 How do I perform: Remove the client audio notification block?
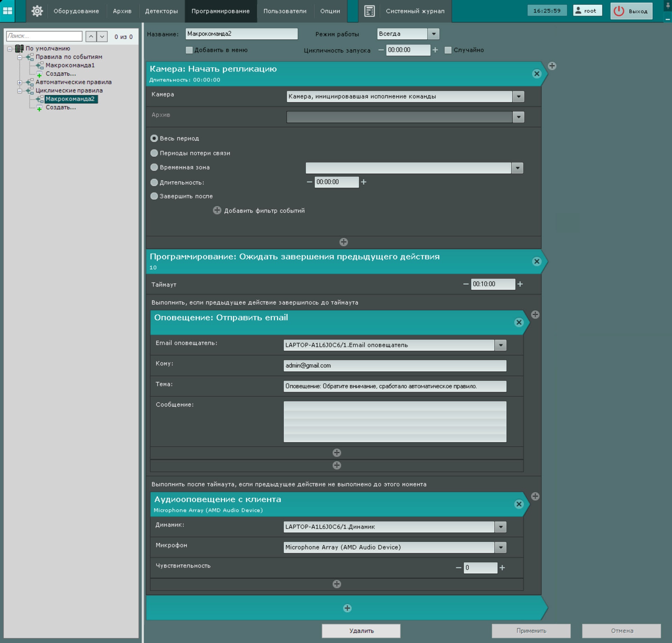519,504
